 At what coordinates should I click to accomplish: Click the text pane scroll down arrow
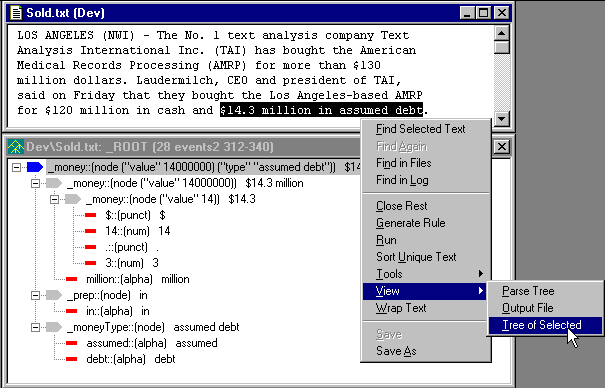(x=502, y=118)
